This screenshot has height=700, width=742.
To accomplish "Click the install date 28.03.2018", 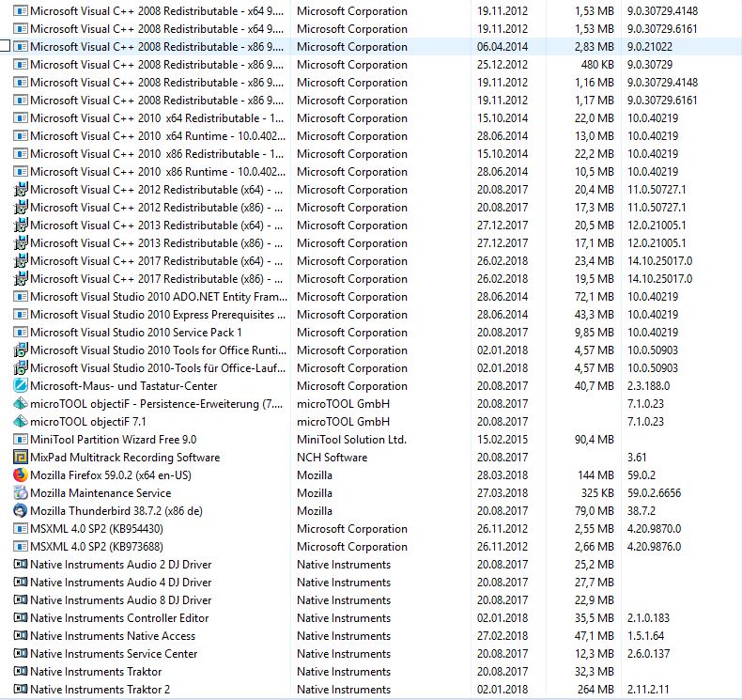I will pos(502,475).
